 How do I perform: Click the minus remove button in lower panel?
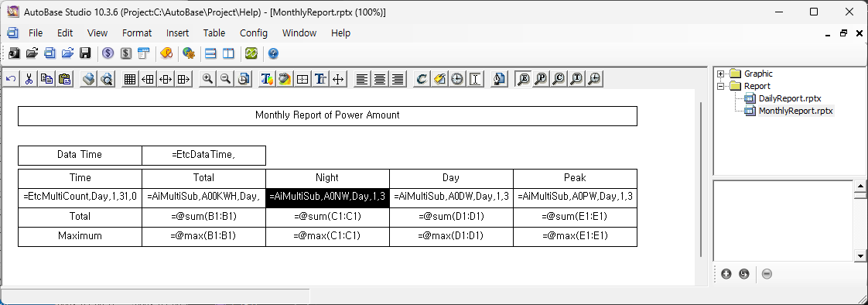(x=767, y=274)
